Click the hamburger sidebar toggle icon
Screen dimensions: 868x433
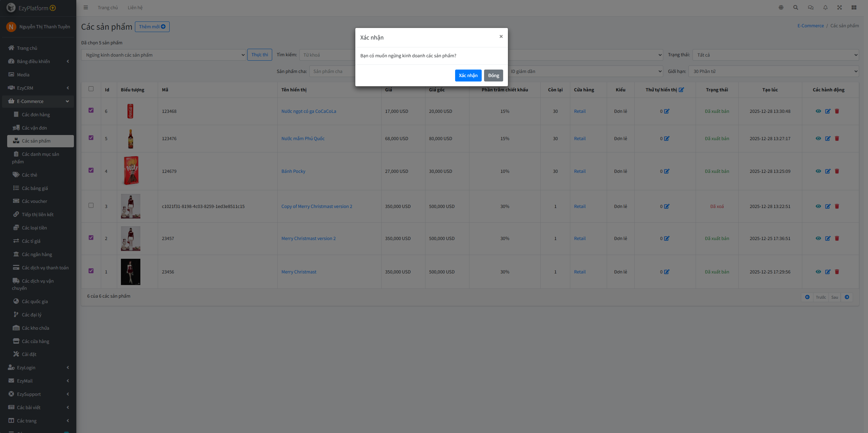point(86,8)
